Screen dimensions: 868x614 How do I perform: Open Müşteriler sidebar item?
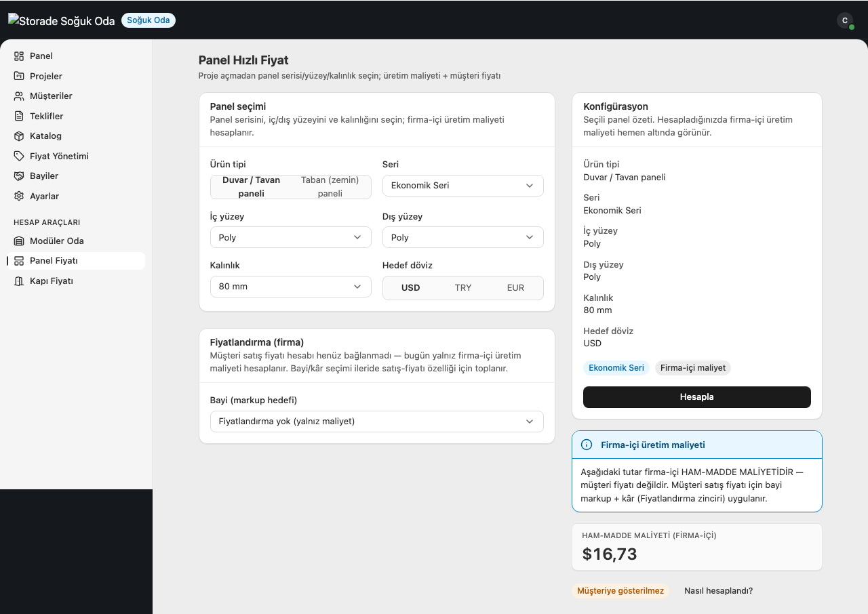pos(76,96)
